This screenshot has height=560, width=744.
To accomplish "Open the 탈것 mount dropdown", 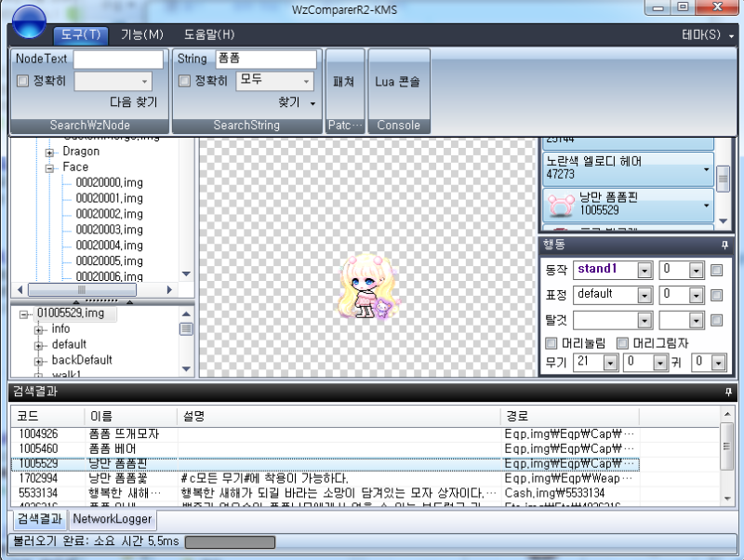I will (x=644, y=320).
